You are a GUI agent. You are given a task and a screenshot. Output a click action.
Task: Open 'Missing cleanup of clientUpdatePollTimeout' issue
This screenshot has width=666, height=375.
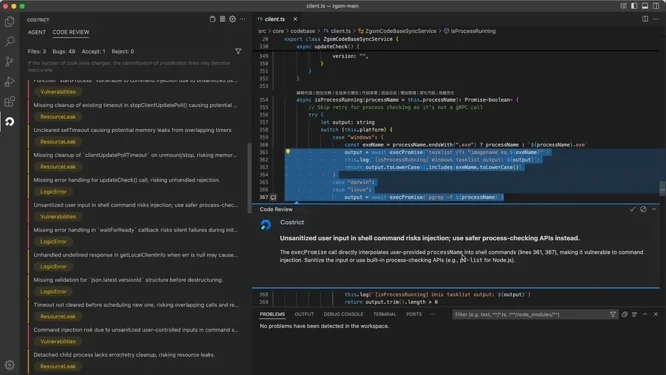[136, 155]
